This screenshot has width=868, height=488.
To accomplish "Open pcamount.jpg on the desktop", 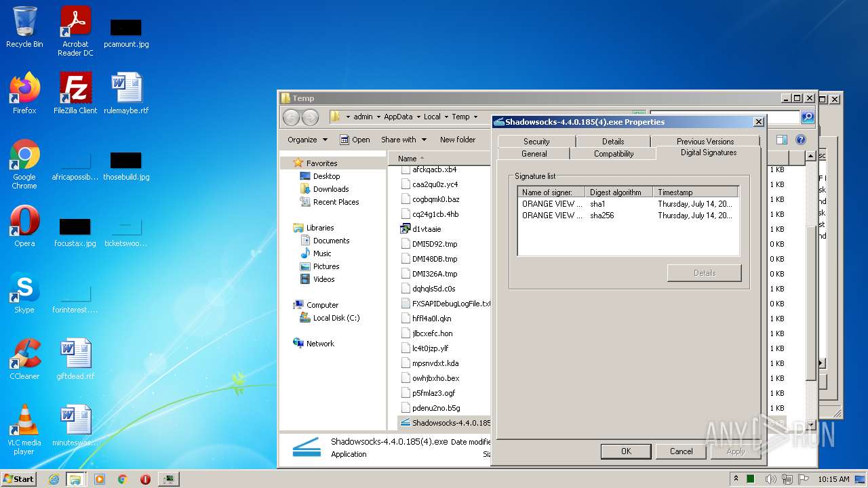I will (126, 31).
